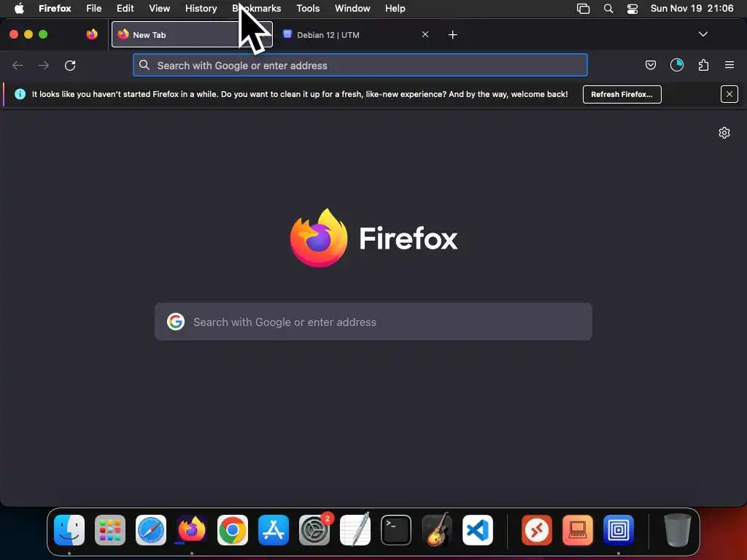Launch Terminal from the Dock
The height and width of the screenshot is (560, 747).
pyautogui.click(x=396, y=530)
